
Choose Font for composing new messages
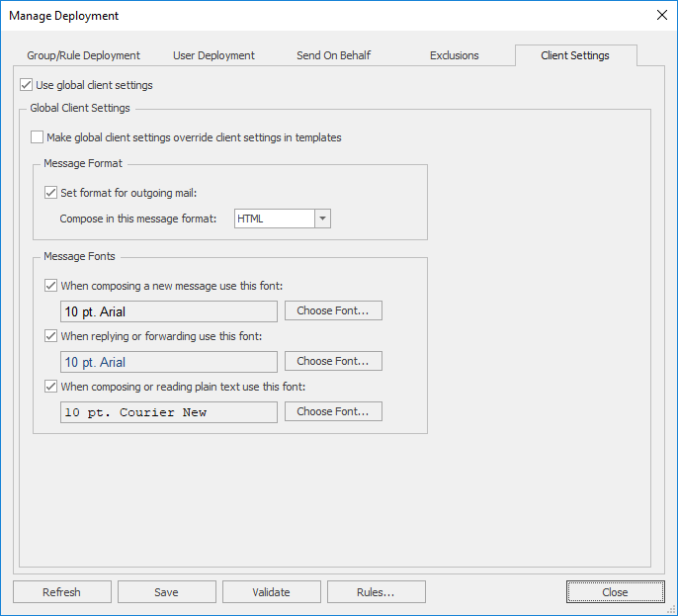point(333,311)
